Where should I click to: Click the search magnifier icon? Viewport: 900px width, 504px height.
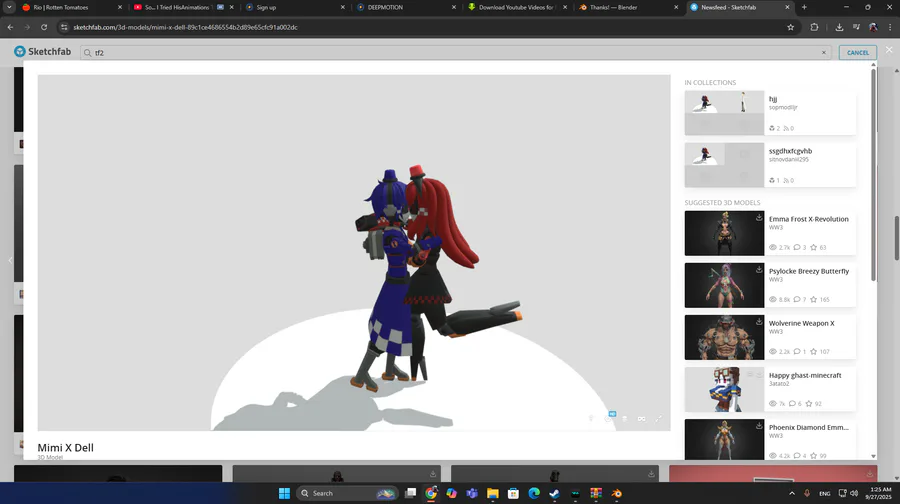pos(87,53)
